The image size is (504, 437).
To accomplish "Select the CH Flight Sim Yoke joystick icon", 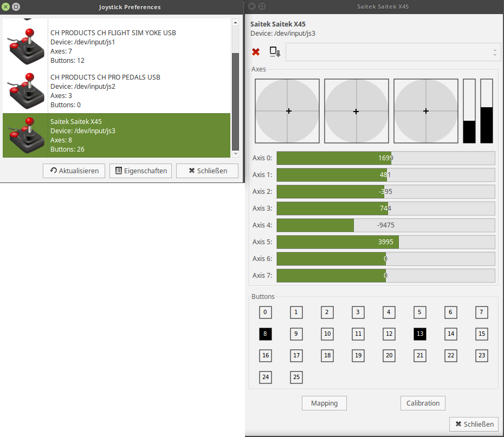I will pyautogui.click(x=27, y=47).
